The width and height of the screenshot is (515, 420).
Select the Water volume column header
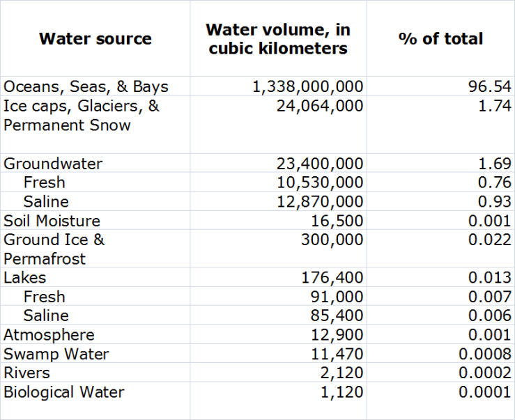278,38
